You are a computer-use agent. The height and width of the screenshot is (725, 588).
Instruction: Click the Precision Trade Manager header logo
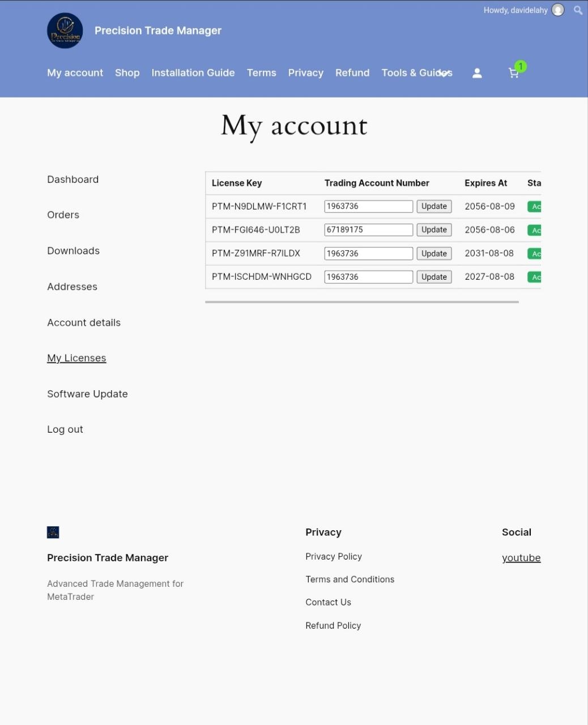coord(65,31)
